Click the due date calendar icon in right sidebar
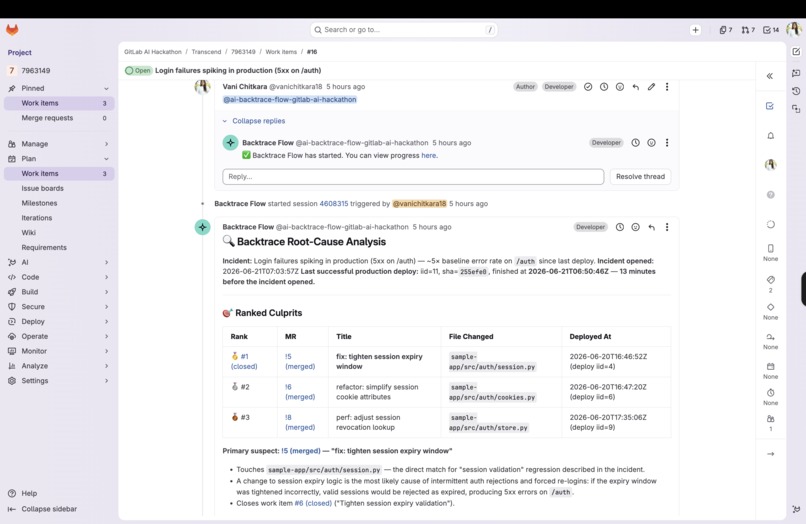 [x=770, y=366]
